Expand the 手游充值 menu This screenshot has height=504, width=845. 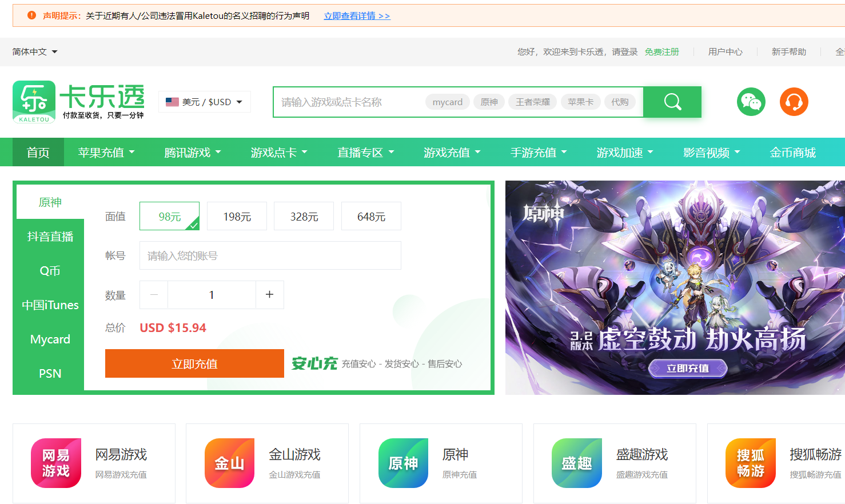pyautogui.click(x=539, y=153)
